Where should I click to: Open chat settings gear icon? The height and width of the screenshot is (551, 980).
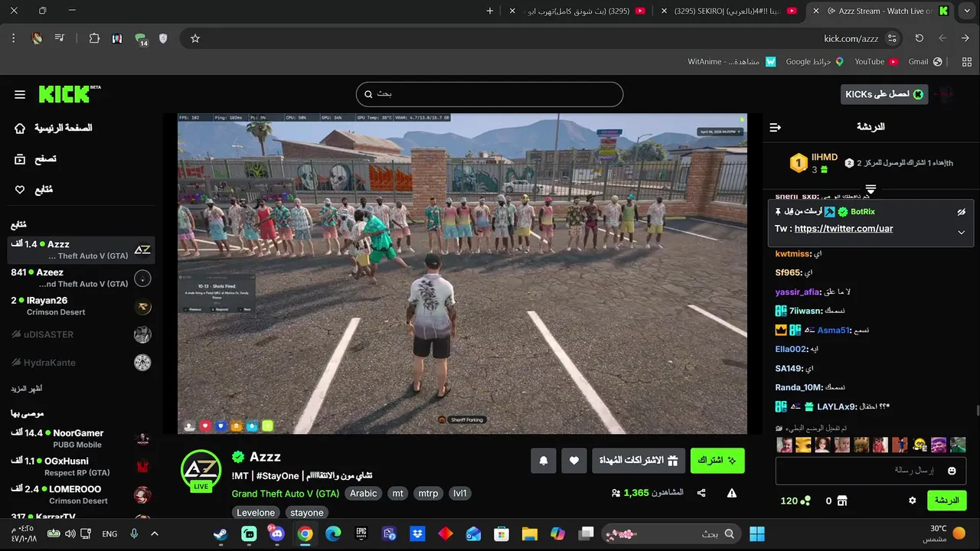click(912, 500)
